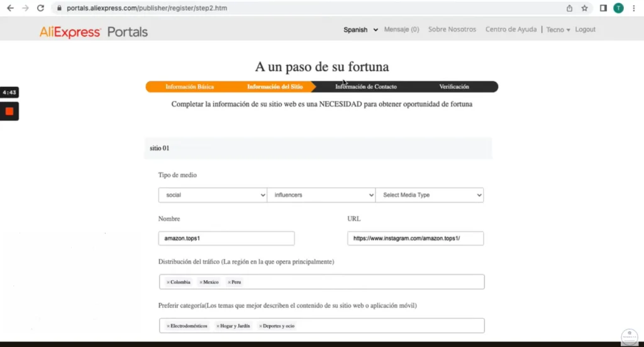Open Centro de Ayuda link
This screenshot has height=347, width=644.
tap(511, 29)
